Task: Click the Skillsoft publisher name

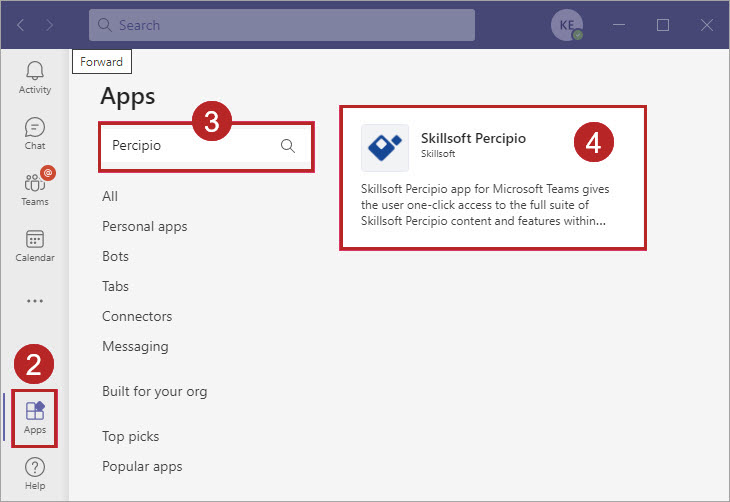Action: click(438, 154)
